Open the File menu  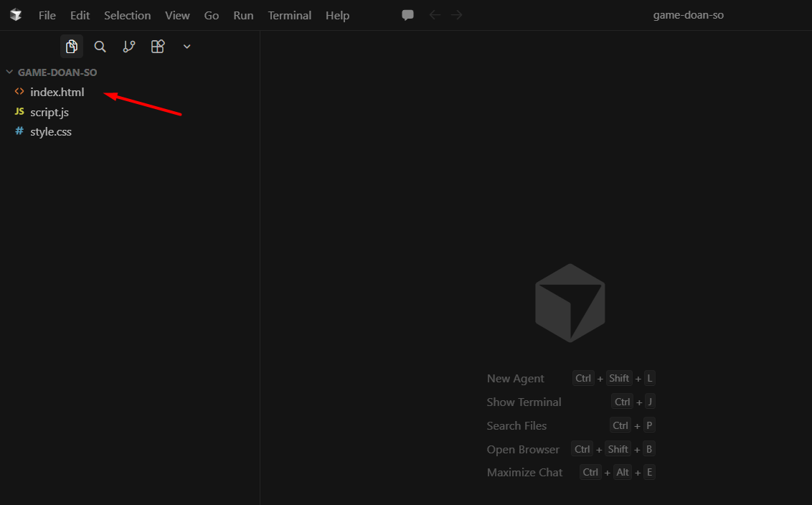click(47, 16)
